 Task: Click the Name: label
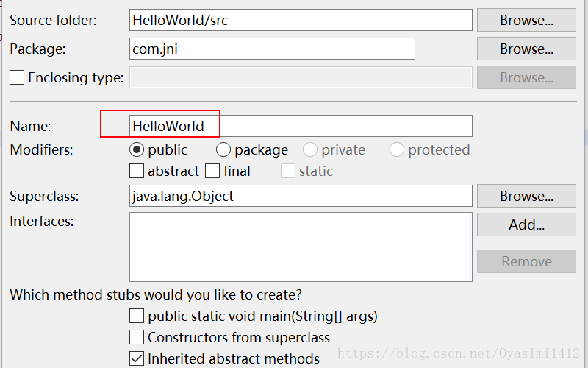coord(30,126)
